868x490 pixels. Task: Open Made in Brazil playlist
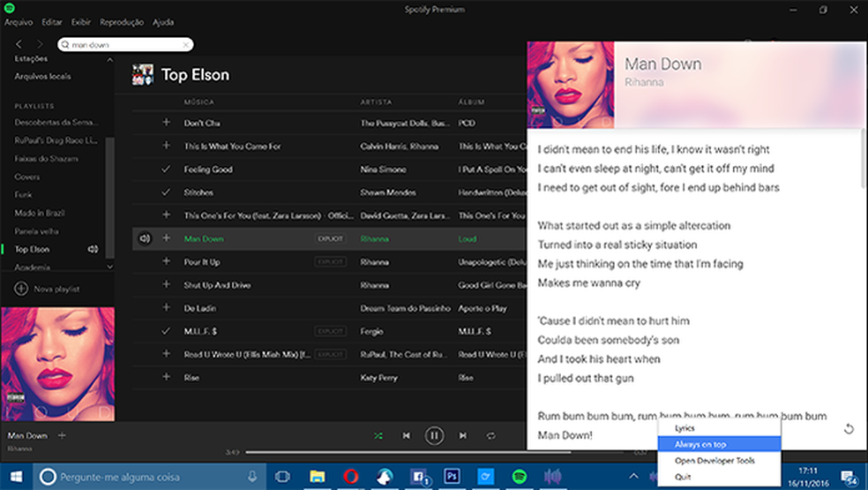click(x=40, y=213)
